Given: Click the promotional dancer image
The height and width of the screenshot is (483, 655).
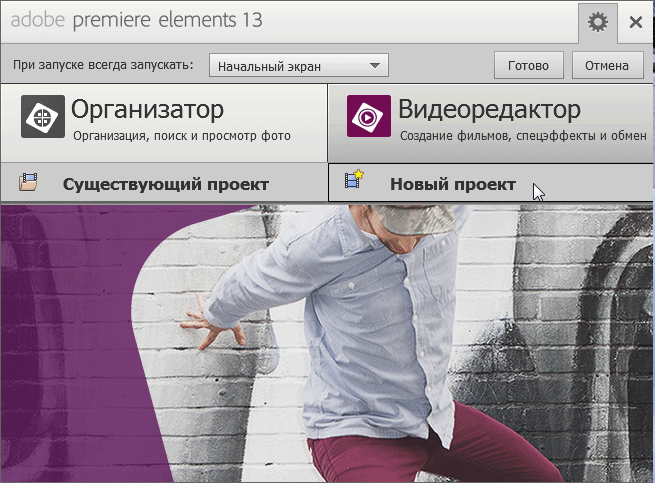Looking at the screenshot, I should pyautogui.click(x=327, y=343).
